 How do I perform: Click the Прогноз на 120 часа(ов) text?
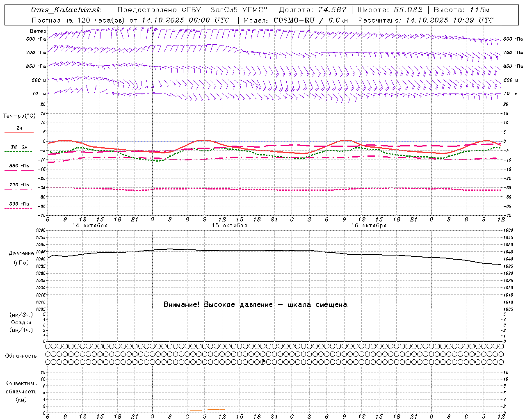(x=79, y=20)
